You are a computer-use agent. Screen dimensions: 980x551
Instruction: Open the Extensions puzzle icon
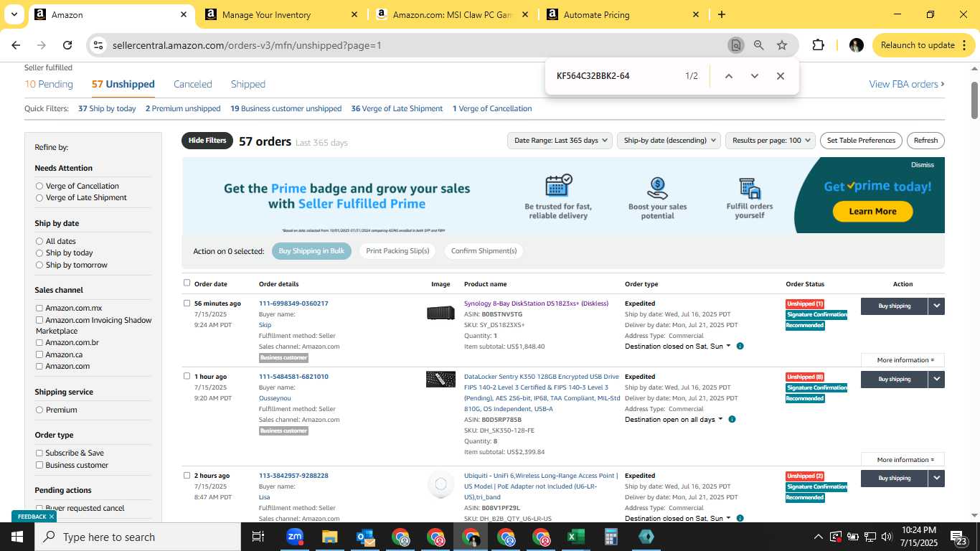(818, 45)
